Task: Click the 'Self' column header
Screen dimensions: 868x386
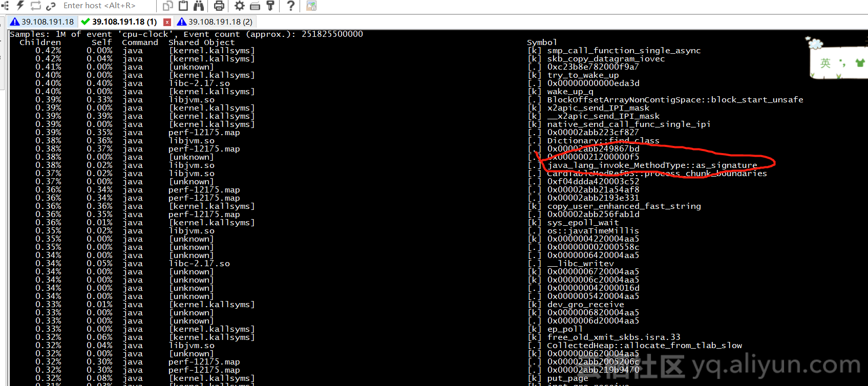Action: click(101, 42)
